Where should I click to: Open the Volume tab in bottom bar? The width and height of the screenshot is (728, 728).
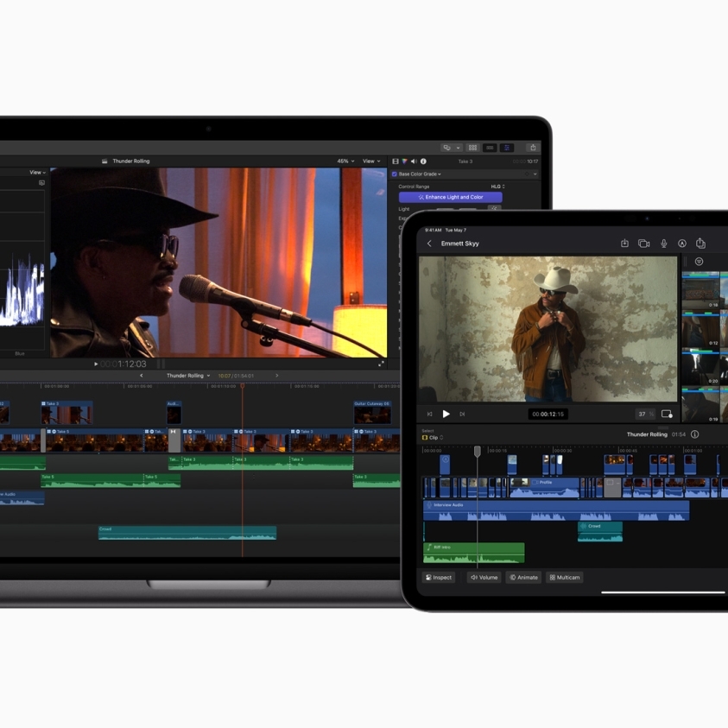[x=484, y=577]
